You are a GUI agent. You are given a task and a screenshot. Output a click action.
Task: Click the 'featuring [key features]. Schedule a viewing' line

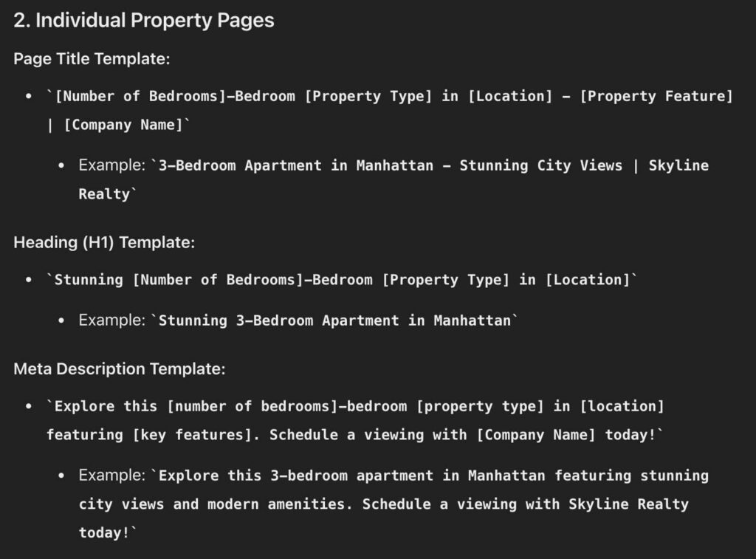pyautogui.click(x=355, y=434)
